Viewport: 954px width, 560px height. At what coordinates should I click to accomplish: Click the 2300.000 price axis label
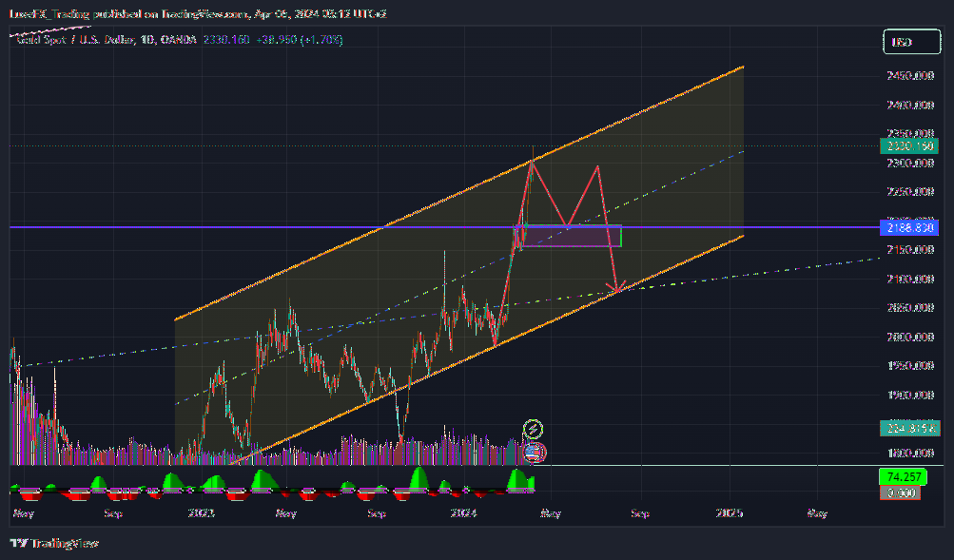(910, 163)
